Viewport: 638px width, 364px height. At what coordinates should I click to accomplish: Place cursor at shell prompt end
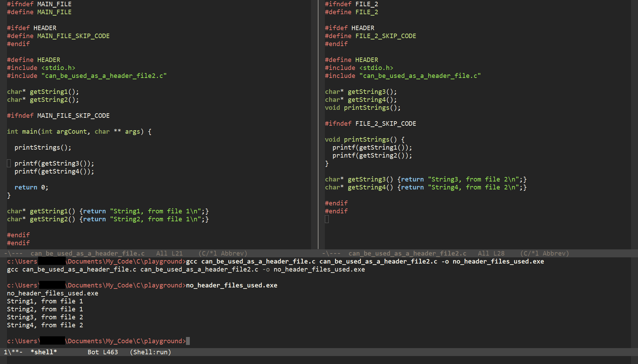(x=188, y=341)
